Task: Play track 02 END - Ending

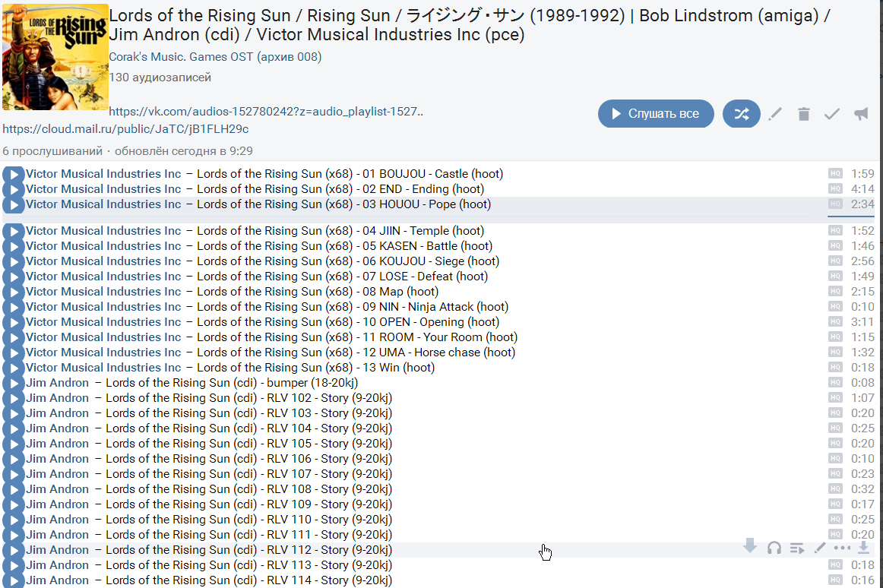Action: [x=14, y=189]
